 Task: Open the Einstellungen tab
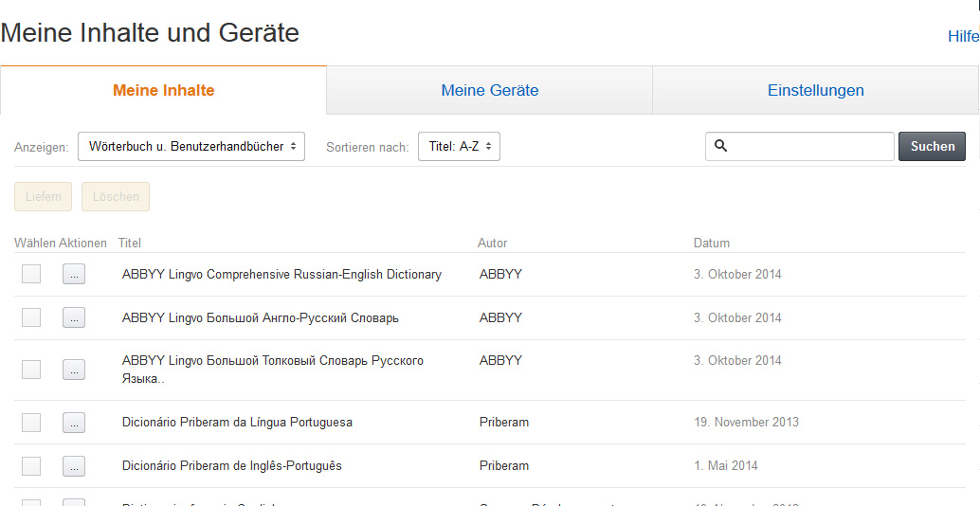click(x=816, y=90)
